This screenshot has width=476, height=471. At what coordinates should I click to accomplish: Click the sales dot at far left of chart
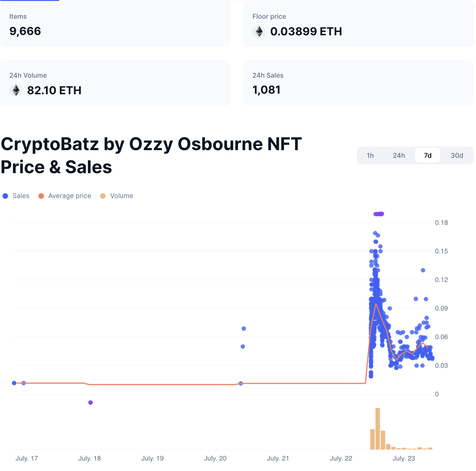point(14,383)
